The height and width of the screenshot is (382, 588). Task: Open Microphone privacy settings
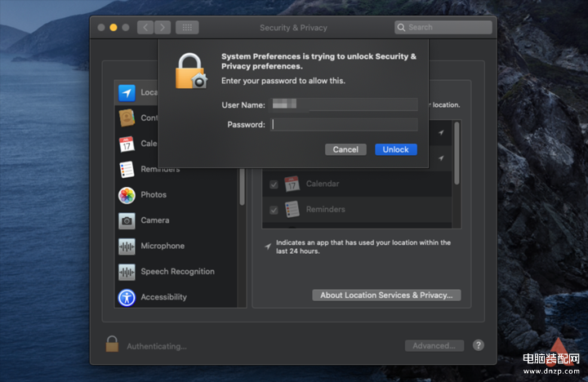tap(176, 246)
